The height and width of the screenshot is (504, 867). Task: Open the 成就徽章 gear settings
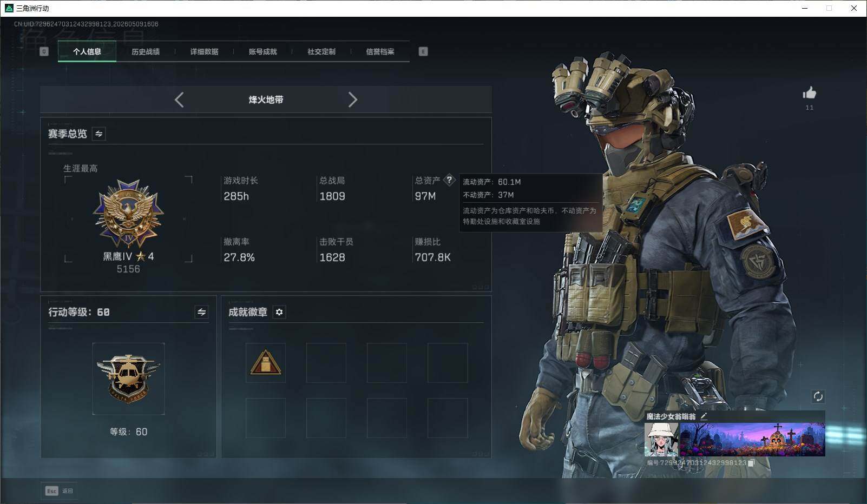coord(279,312)
